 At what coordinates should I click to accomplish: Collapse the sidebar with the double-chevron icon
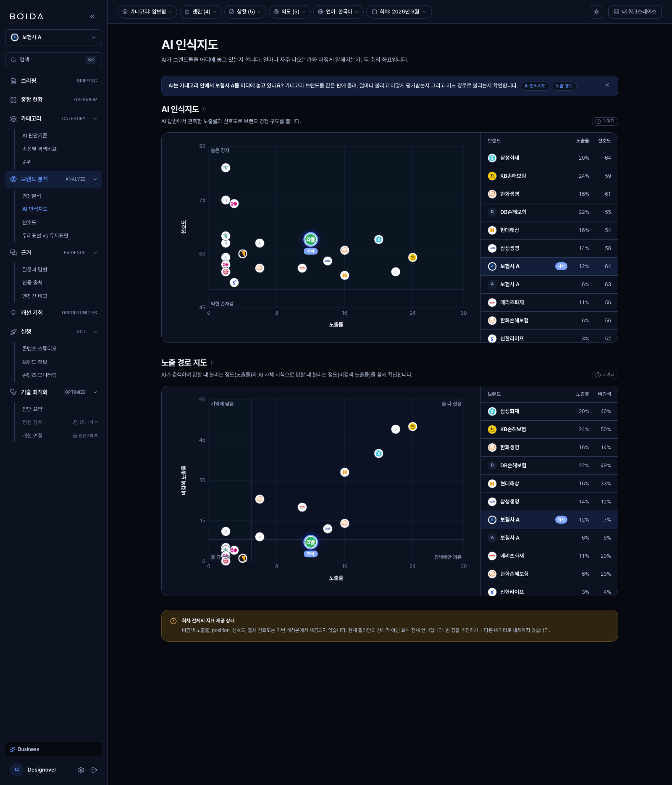click(x=92, y=16)
